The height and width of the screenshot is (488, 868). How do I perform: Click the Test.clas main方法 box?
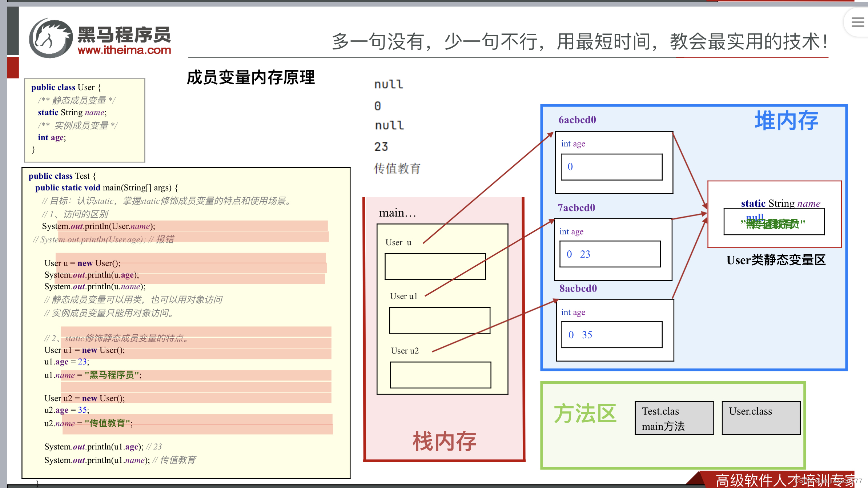click(674, 418)
